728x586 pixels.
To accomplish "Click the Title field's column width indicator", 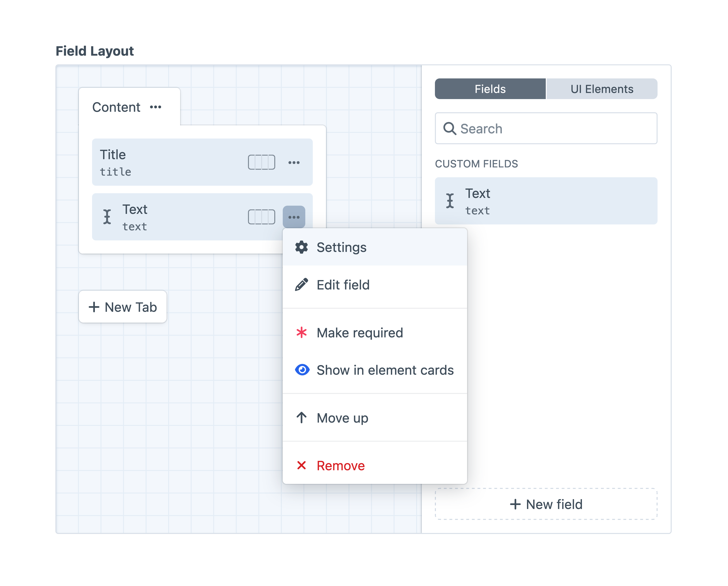I will 262,162.
